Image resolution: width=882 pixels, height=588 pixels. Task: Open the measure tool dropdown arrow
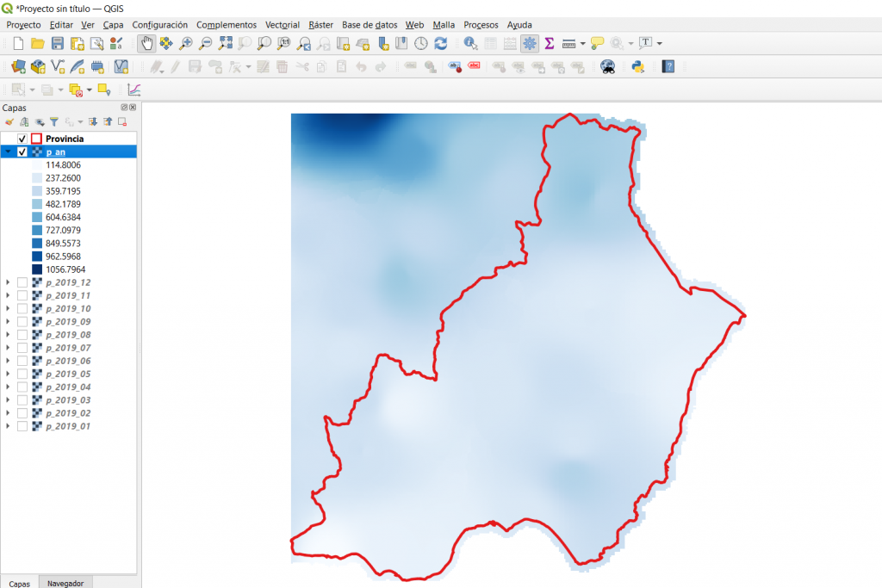click(x=583, y=43)
